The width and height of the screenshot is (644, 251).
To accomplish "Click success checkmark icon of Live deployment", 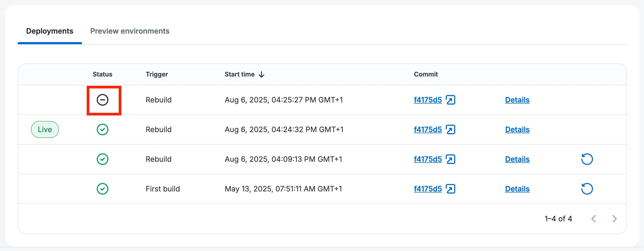I will [x=103, y=130].
